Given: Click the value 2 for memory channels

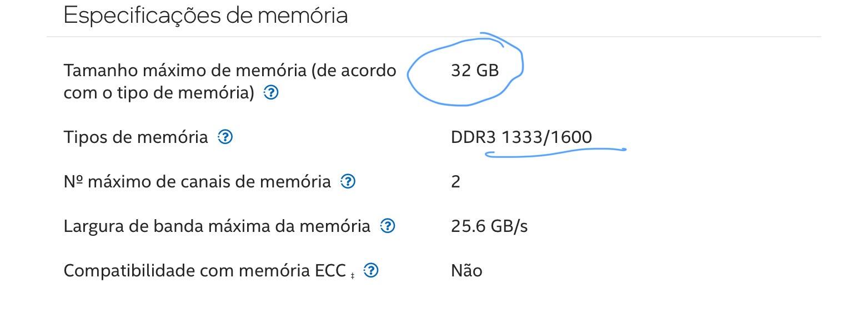Looking at the screenshot, I should coord(455,181).
